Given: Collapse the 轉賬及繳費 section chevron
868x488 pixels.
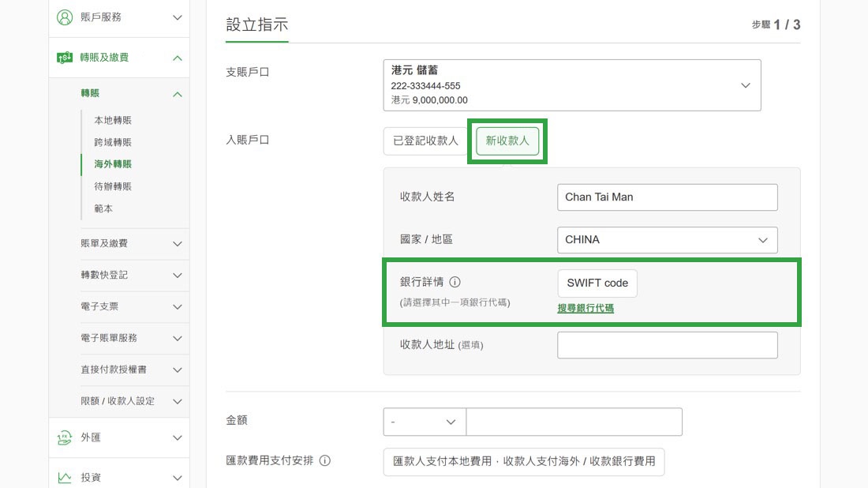Looking at the screenshot, I should (177, 58).
